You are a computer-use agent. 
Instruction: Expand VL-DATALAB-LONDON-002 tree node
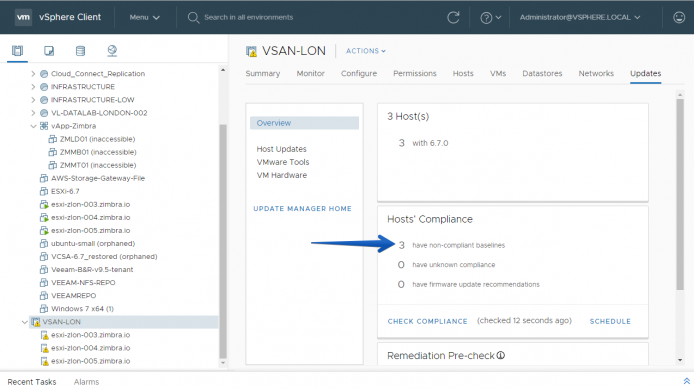click(33, 113)
